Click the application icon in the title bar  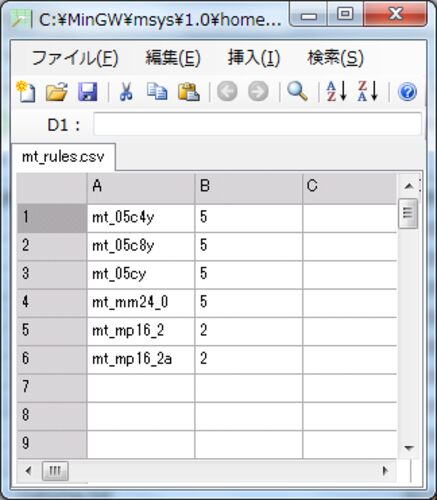coord(21,19)
